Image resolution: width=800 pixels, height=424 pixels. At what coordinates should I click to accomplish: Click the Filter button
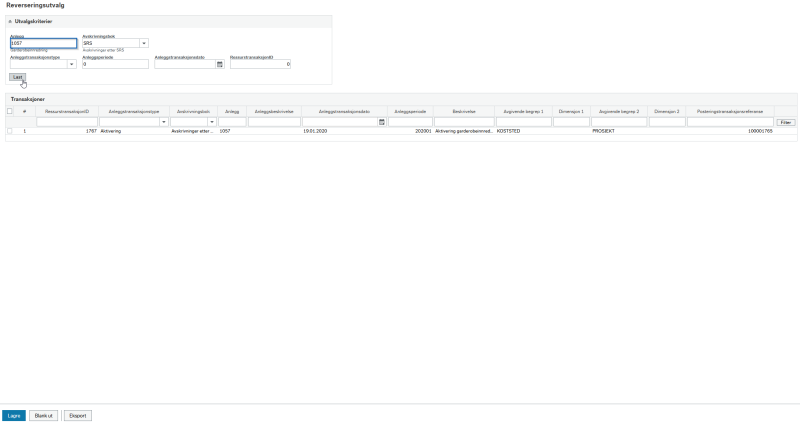tap(786, 122)
